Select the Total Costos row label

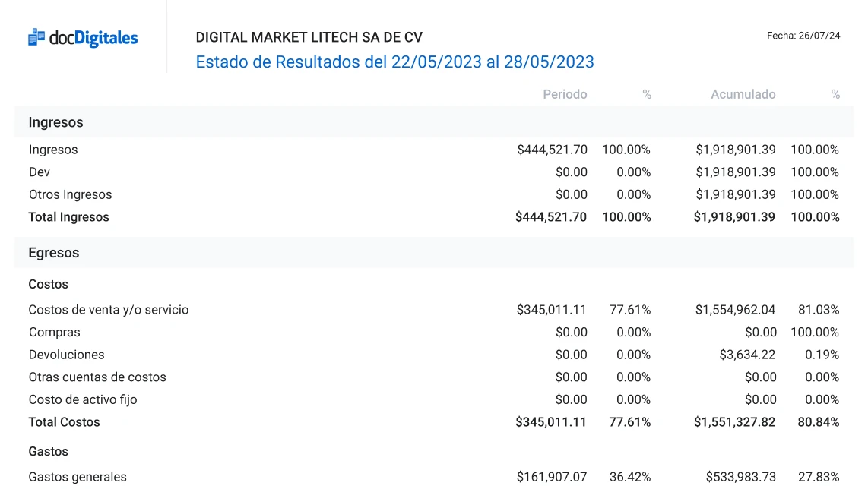pyautogui.click(x=64, y=422)
